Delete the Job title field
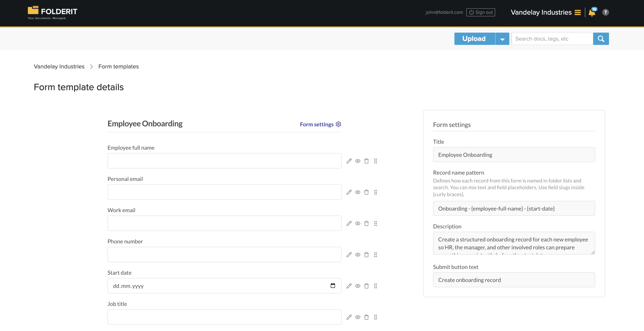Image resolution: width=644 pixels, height=331 pixels. click(367, 317)
